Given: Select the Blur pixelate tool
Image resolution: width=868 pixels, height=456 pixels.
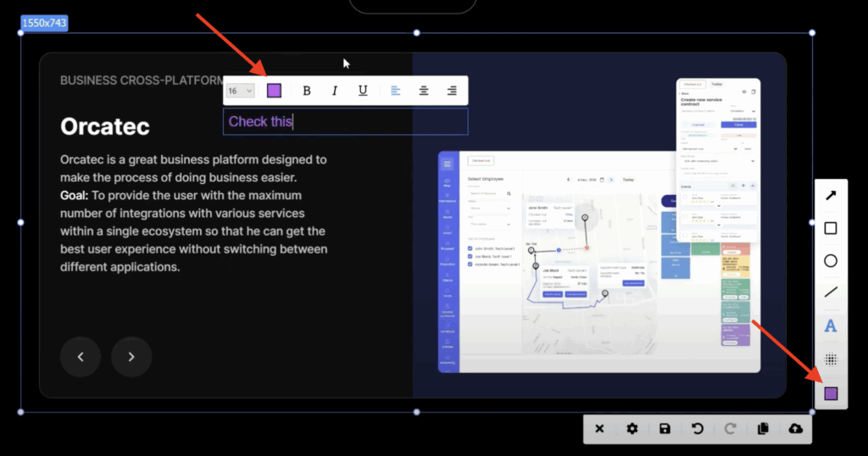Looking at the screenshot, I should coord(831,359).
